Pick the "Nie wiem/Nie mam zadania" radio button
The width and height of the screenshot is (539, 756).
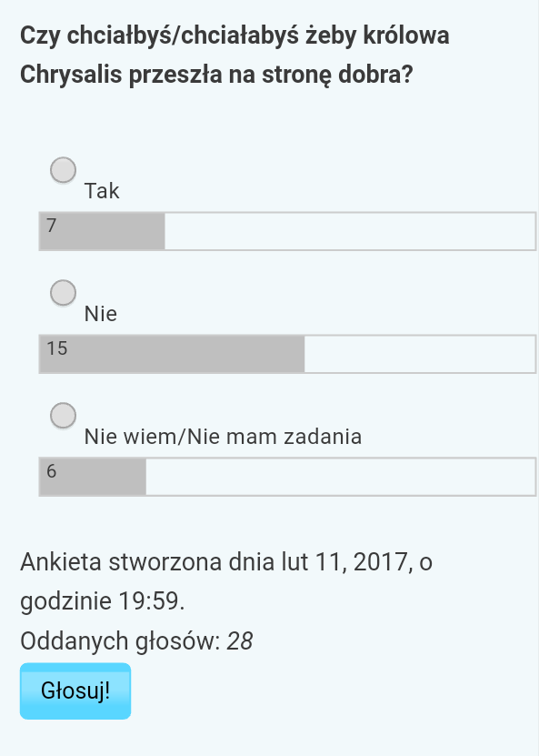pyautogui.click(x=63, y=416)
